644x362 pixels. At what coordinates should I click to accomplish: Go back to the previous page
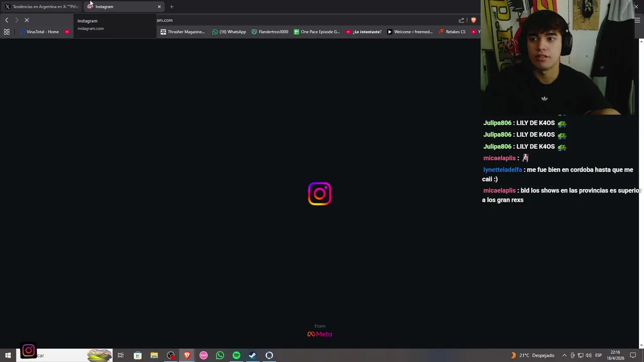(x=7, y=20)
